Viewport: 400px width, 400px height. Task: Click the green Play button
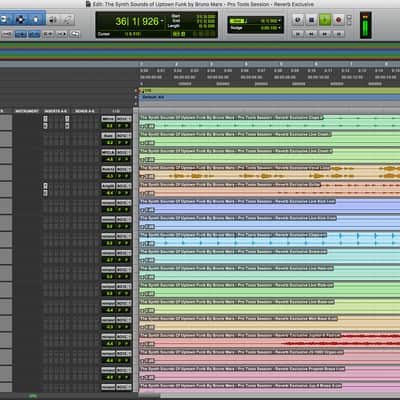[x=325, y=20]
